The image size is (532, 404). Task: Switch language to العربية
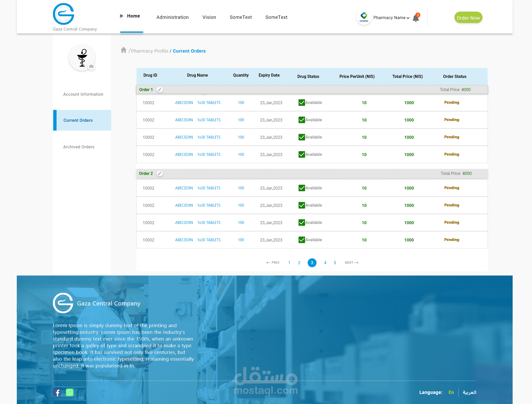(x=469, y=392)
